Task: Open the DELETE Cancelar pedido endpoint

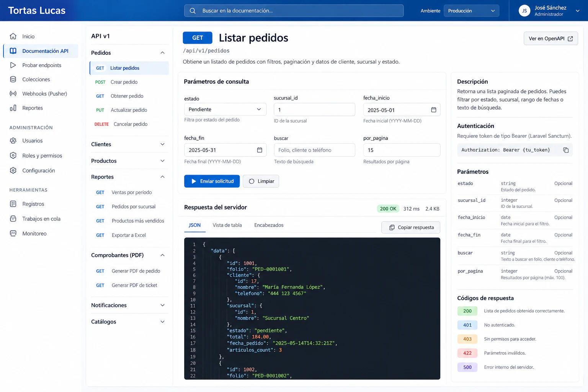Action: point(129,124)
